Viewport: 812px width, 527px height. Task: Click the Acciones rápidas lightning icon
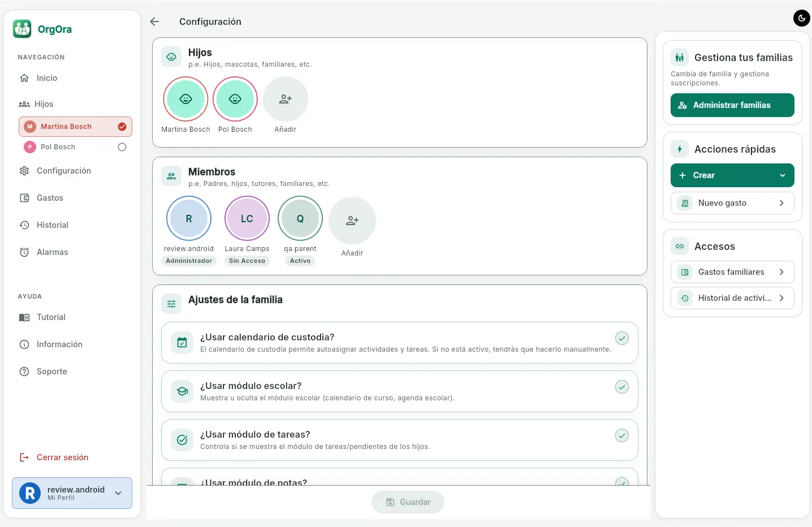pyautogui.click(x=680, y=149)
